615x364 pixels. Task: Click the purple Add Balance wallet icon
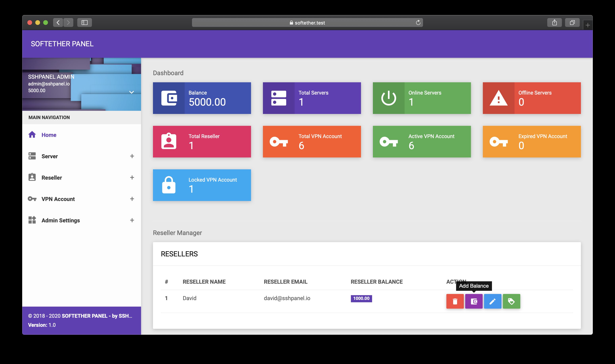(474, 301)
